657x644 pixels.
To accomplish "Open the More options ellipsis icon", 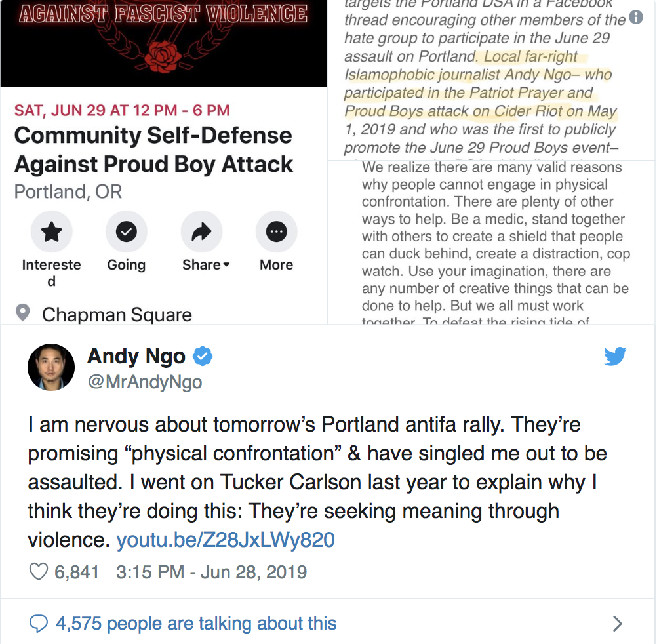I will [x=277, y=231].
